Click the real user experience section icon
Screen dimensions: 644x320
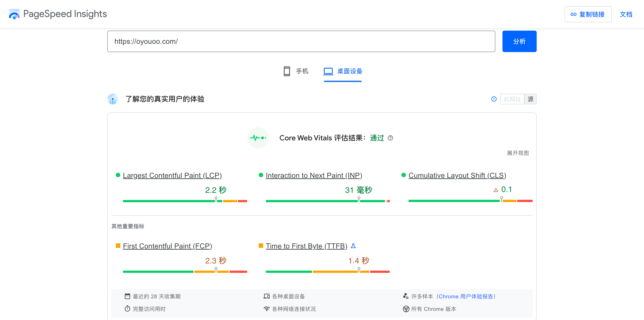tap(113, 99)
